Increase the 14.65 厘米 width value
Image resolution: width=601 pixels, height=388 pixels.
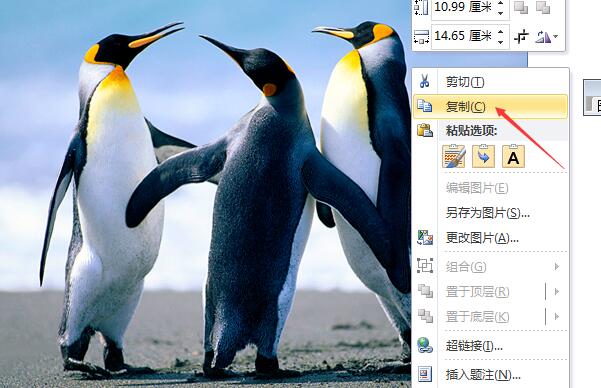coord(501,32)
